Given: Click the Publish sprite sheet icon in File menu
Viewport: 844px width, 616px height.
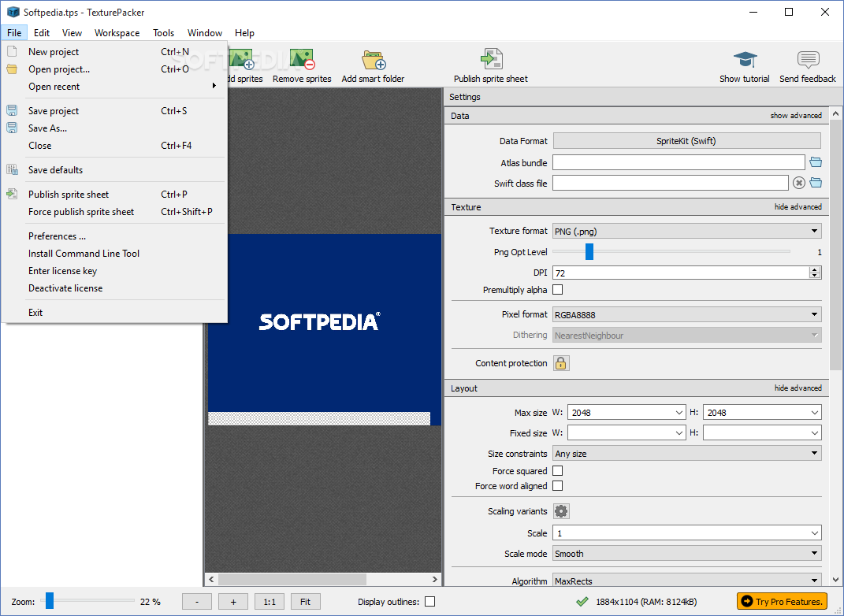Looking at the screenshot, I should click(11, 195).
